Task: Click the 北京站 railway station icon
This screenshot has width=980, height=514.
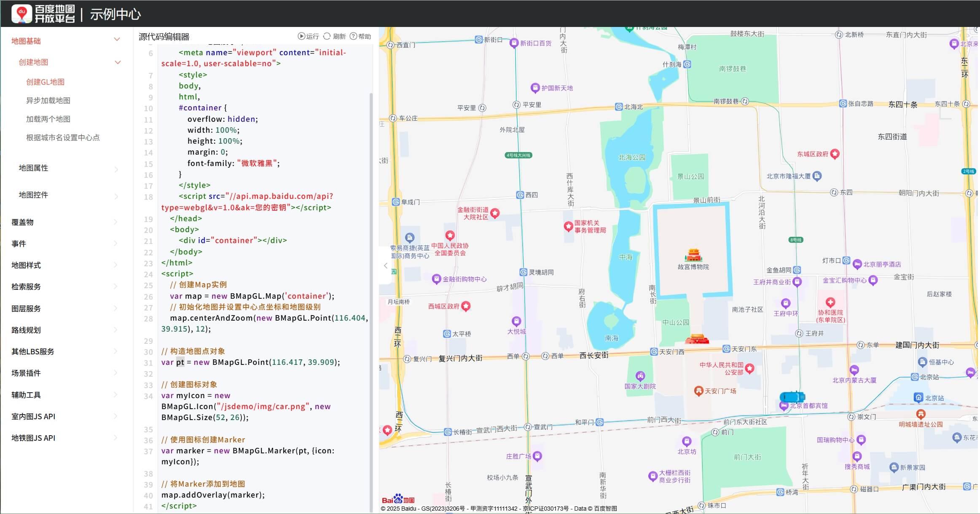Action: pyautogui.click(x=918, y=397)
